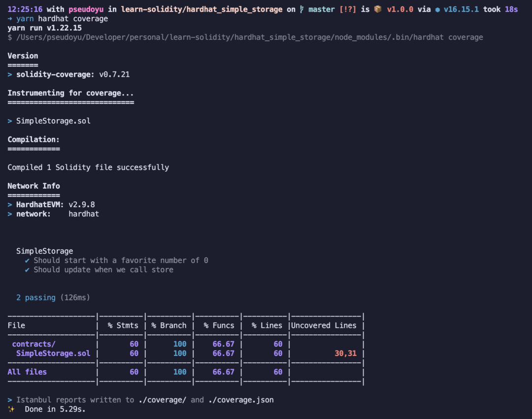This screenshot has width=532, height=419.
Task: Click the '% Lines' column header
Action: tap(266, 325)
